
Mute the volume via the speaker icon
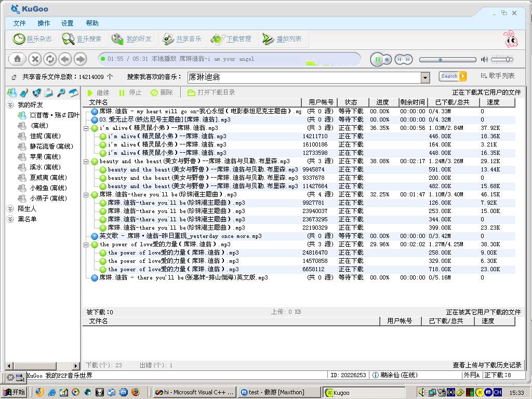[x=484, y=60]
